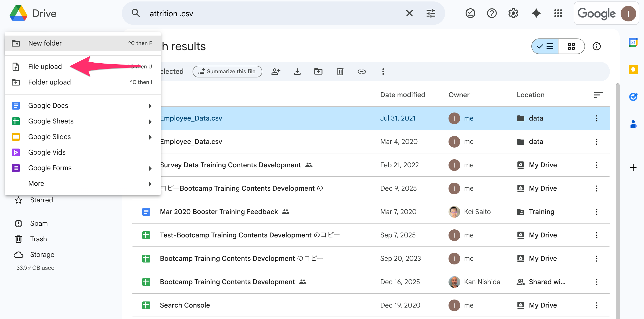Image resolution: width=644 pixels, height=319 pixels.
Task: Switch to grid layout view
Action: point(571,46)
